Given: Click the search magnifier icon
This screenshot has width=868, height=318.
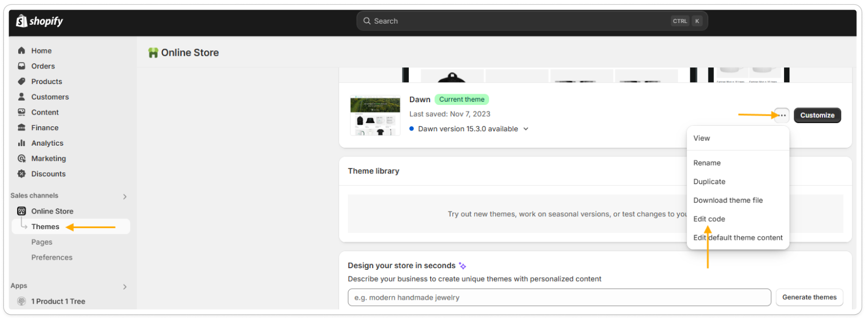Looking at the screenshot, I should [367, 21].
